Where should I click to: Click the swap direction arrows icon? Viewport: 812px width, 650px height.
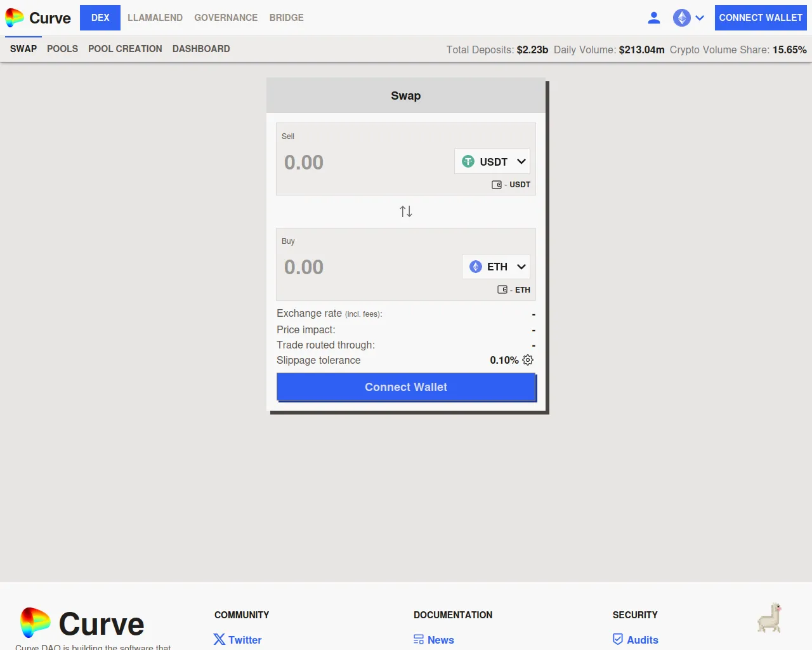tap(406, 211)
